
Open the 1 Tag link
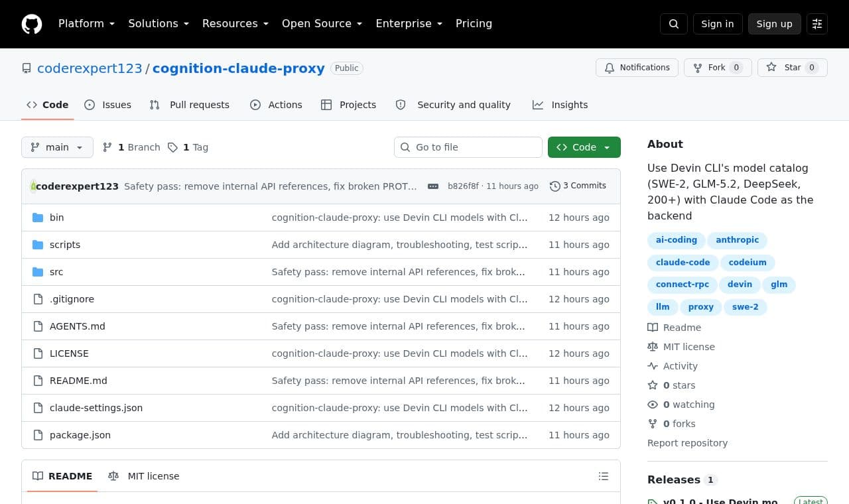188,147
